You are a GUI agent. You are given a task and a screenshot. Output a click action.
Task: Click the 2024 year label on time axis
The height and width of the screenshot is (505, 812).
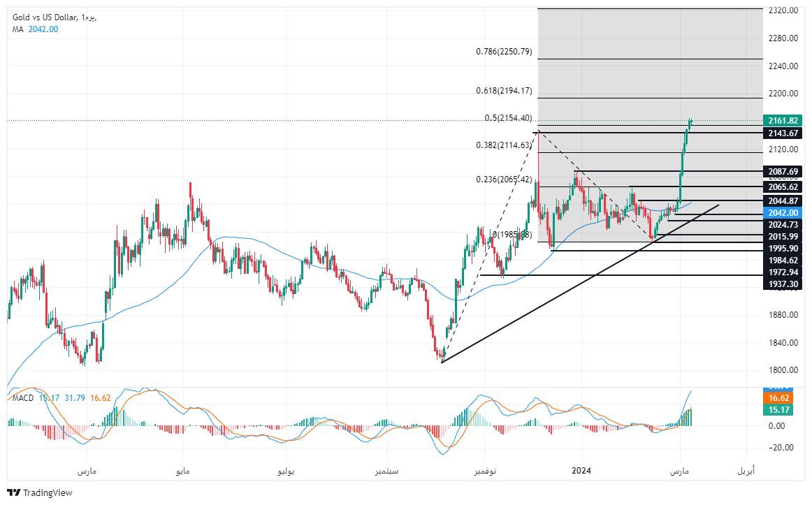pyautogui.click(x=581, y=471)
